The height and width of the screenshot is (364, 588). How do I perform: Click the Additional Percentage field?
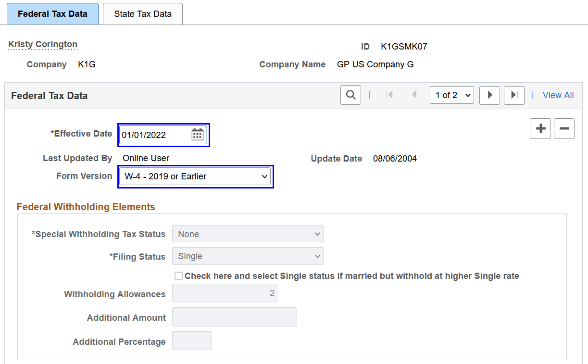click(x=192, y=340)
